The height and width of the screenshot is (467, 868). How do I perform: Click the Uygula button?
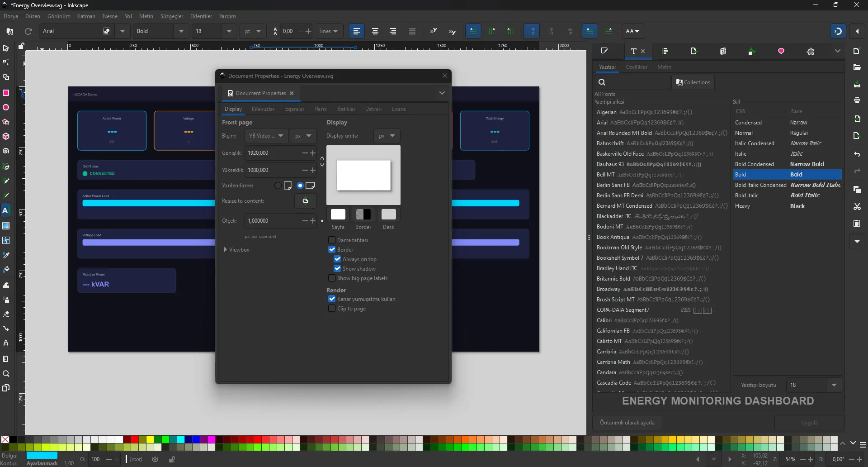809,423
